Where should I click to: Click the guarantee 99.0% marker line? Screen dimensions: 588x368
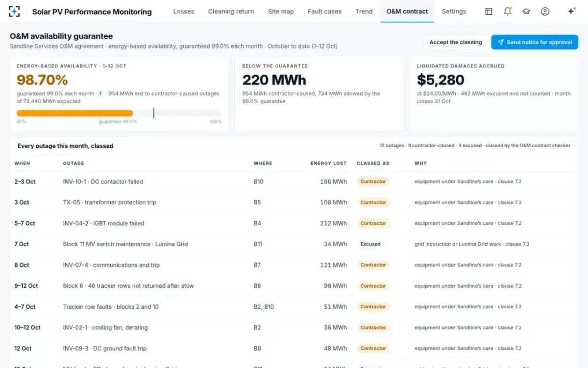(x=154, y=113)
